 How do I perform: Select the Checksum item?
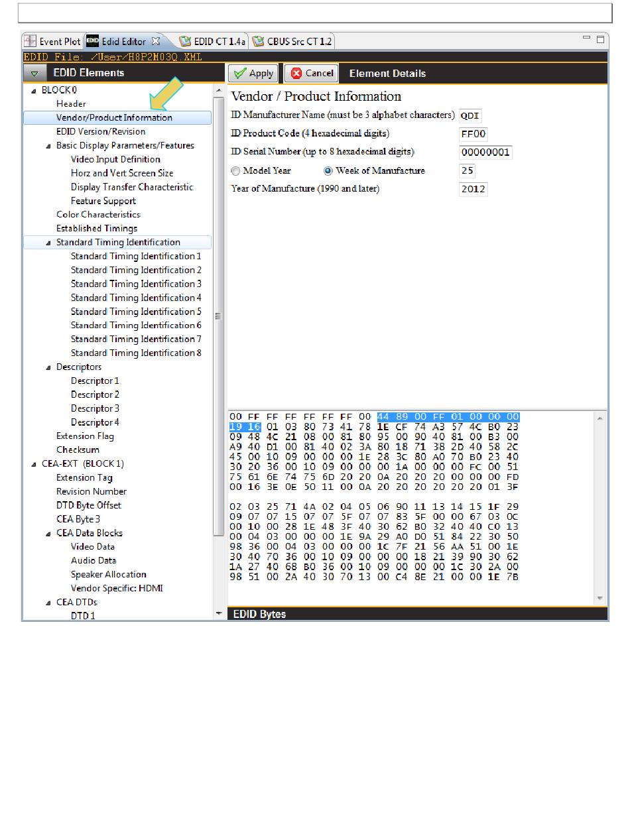coord(78,450)
